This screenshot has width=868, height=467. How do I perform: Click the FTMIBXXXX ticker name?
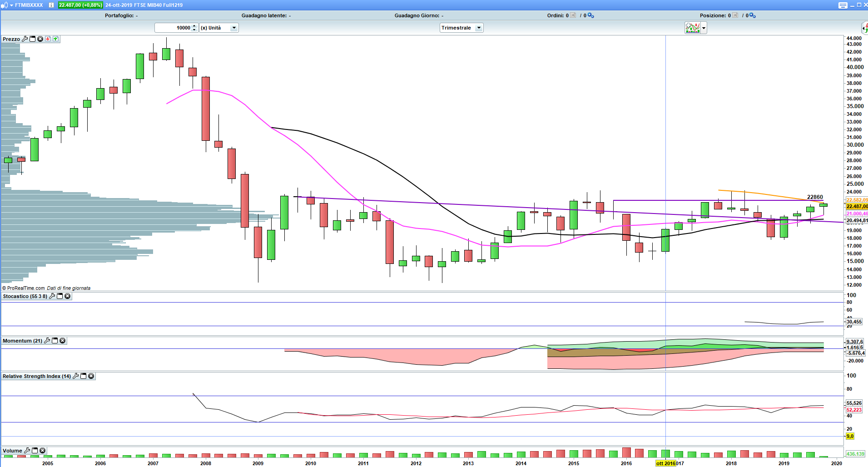[29, 5]
